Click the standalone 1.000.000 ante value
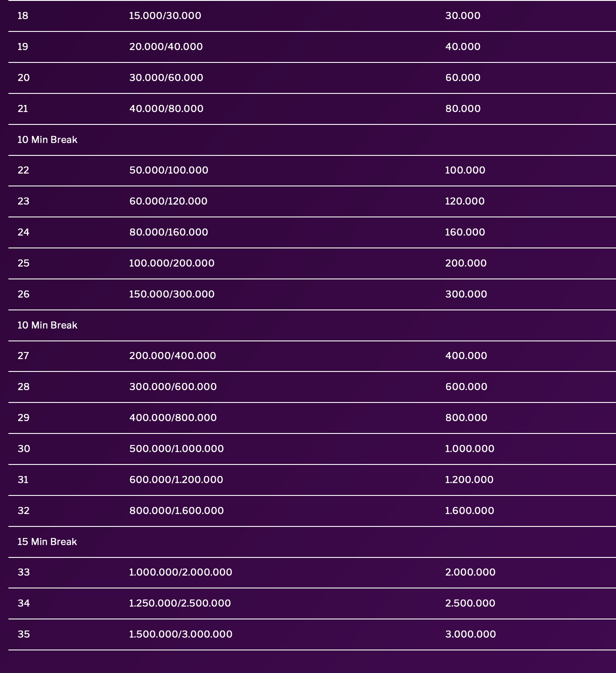Image resolution: width=616 pixels, height=673 pixels. pos(469,449)
